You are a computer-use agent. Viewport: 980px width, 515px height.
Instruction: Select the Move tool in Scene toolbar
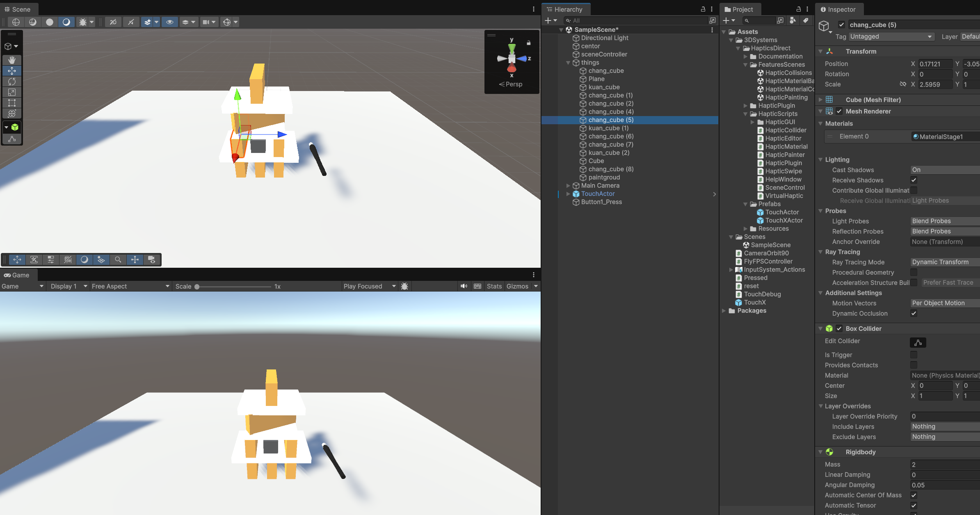(x=12, y=71)
